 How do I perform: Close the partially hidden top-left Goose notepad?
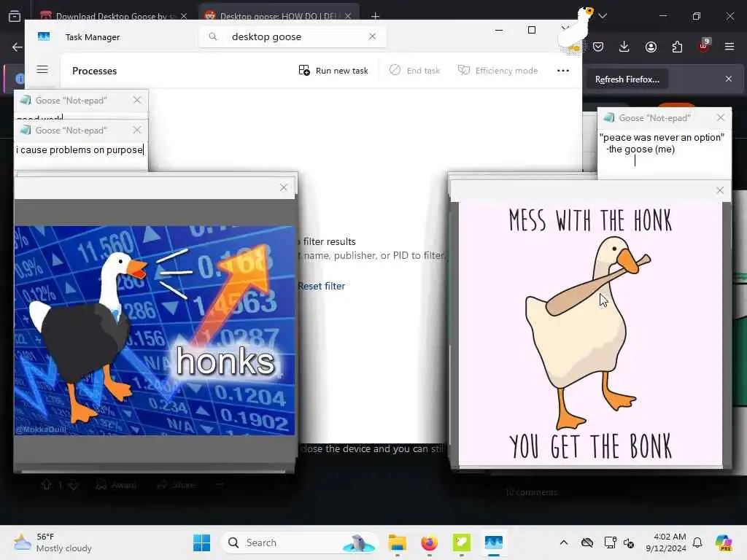tap(137, 100)
